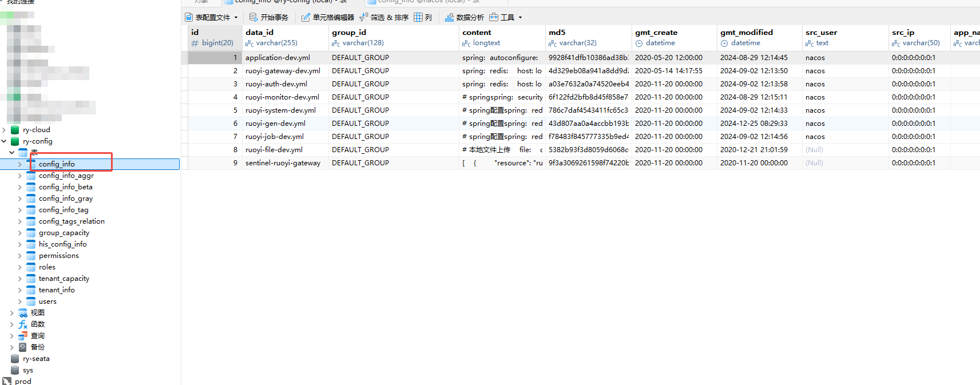The width and height of the screenshot is (980, 385).
Task: Click the roles table icon
Action: point(31,267)
